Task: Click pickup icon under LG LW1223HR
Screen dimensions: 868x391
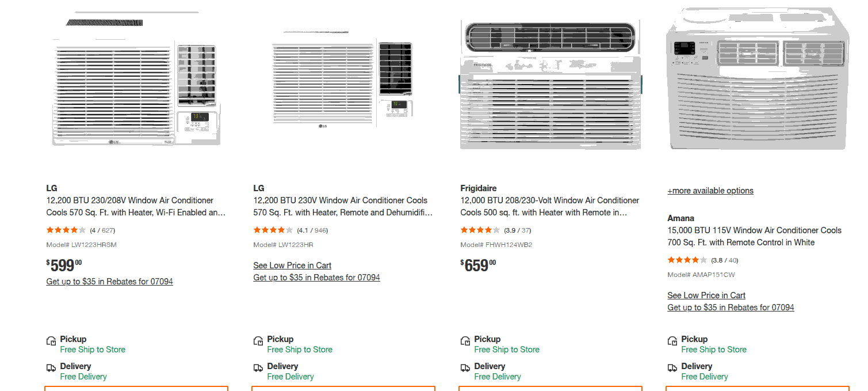Action: pyautogui.click(x=258, y=341)
